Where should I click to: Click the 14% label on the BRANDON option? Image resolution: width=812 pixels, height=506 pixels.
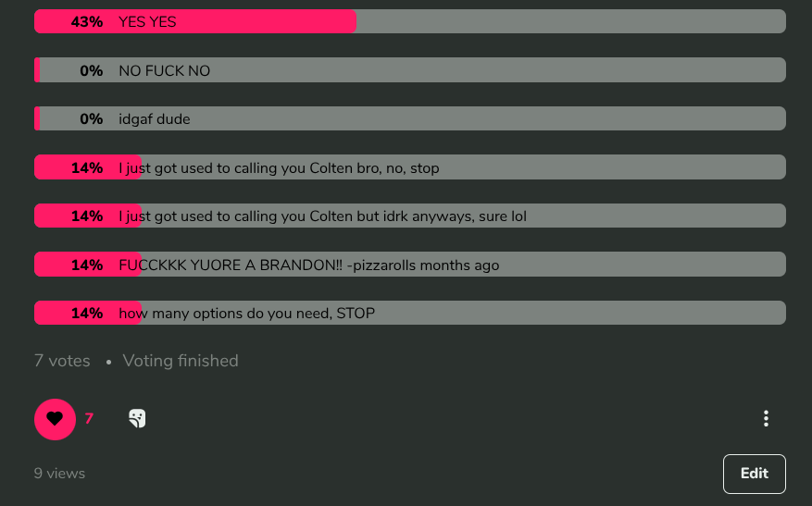[x=86, y=265]
